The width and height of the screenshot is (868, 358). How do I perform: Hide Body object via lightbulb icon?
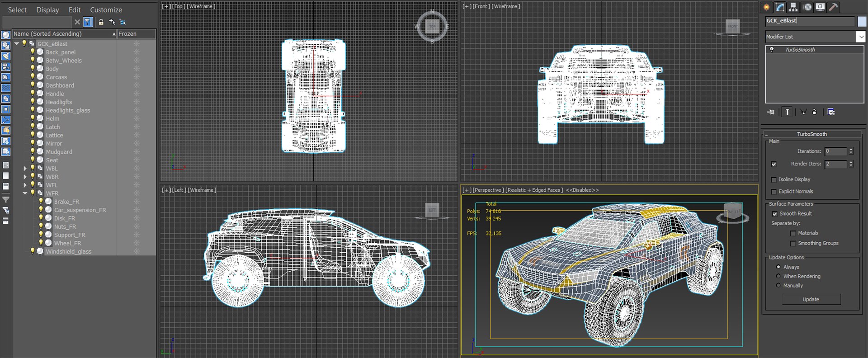pos(33,69)
